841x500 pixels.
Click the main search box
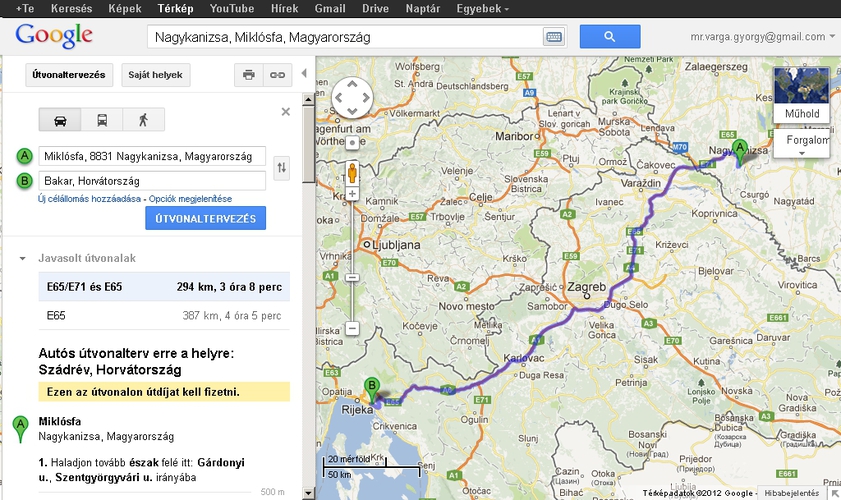(x=345, y=37)
